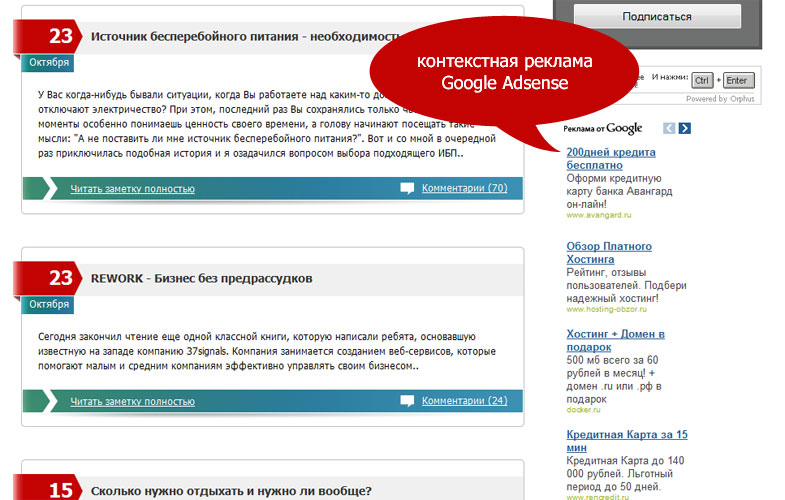785x500 pixels.
Task: Click UPS excerpt starting 'У Вас когда-нибудь бывали'
Action: click(267, 124)
